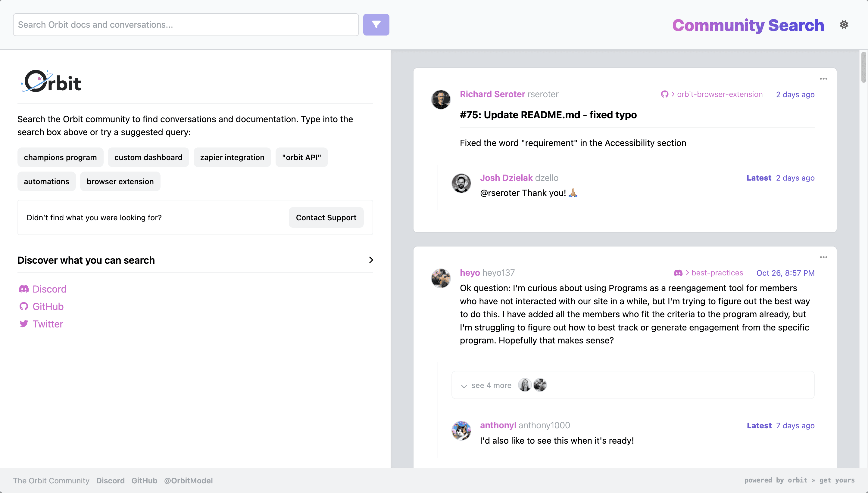Viewport: 868px width, 493px height.
Task: Select the automations suggested query
Action: pyautogui.click(x=46, y=181)
